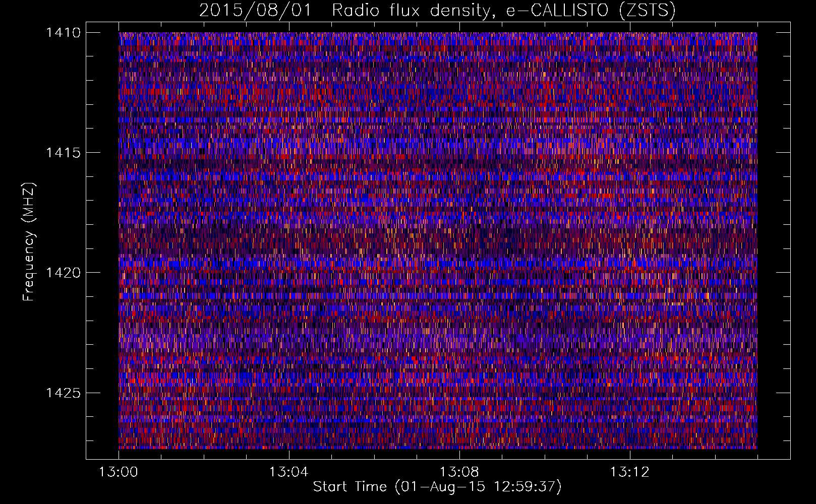Click the time tick label "13:12"
Screen dimensions: 816x504
click(629, 472)
